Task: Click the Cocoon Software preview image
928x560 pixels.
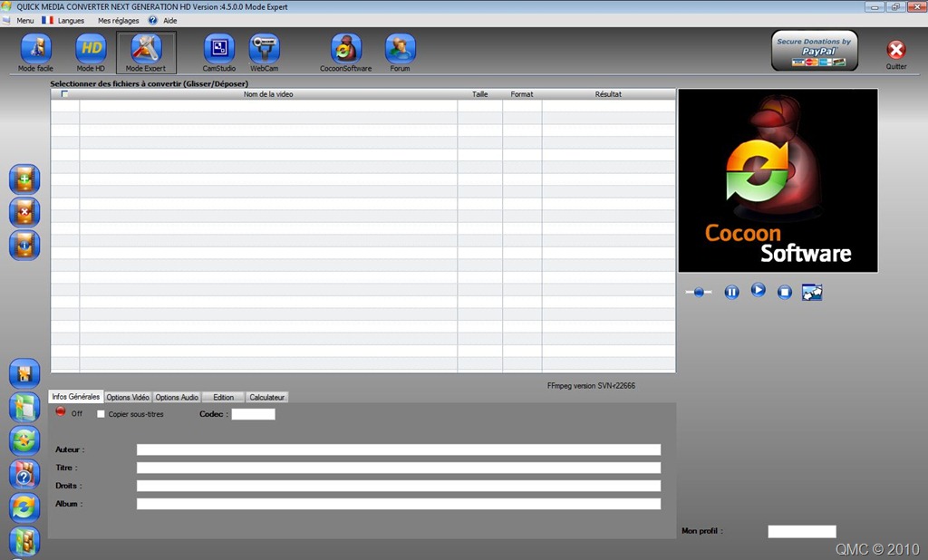Action: click(778, 180)
